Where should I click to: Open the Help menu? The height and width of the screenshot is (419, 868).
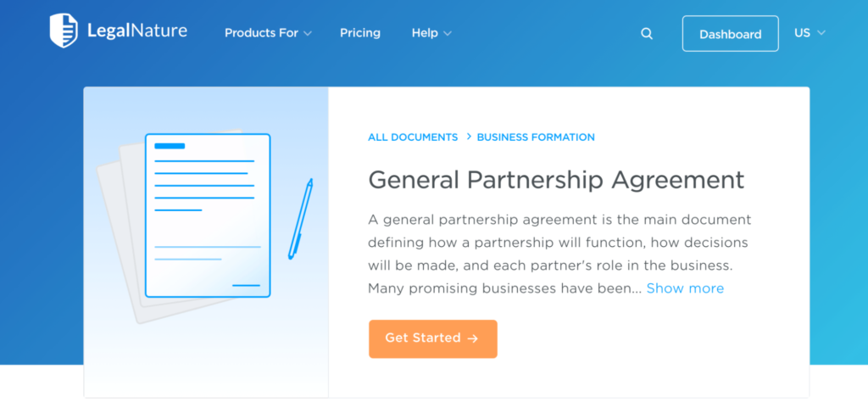coord(425,33)
